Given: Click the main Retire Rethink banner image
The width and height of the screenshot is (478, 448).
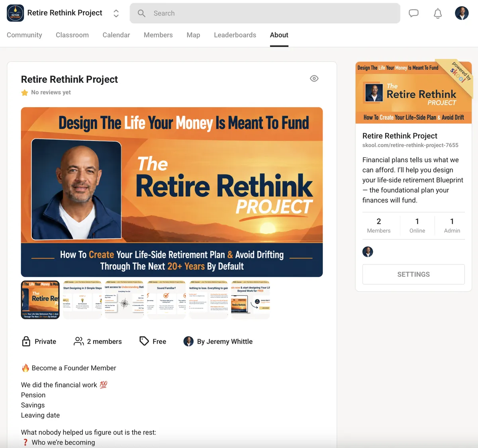Looking at the screenshot, I should point(172,192).
